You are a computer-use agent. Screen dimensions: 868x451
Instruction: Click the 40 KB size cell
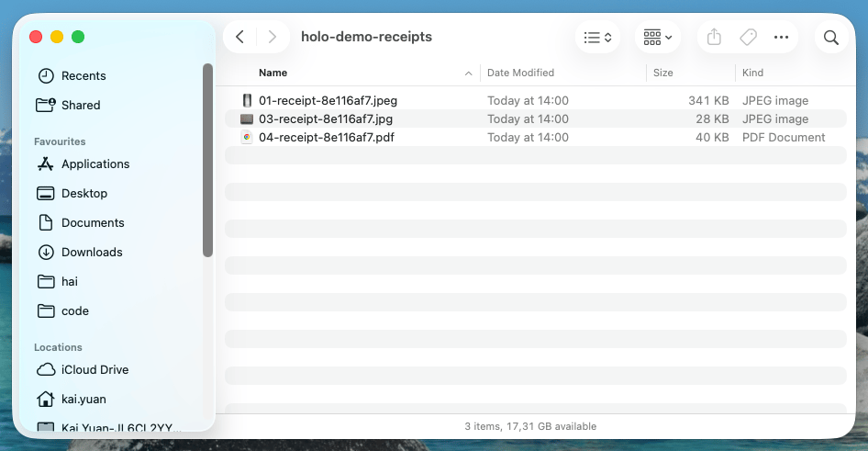click(x=712, y=137)
